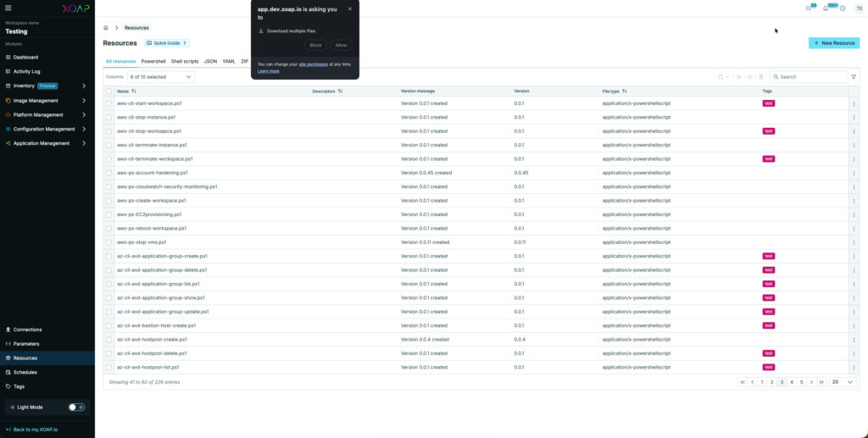Click the filter funnel icon beside Search

coord(854,76)
